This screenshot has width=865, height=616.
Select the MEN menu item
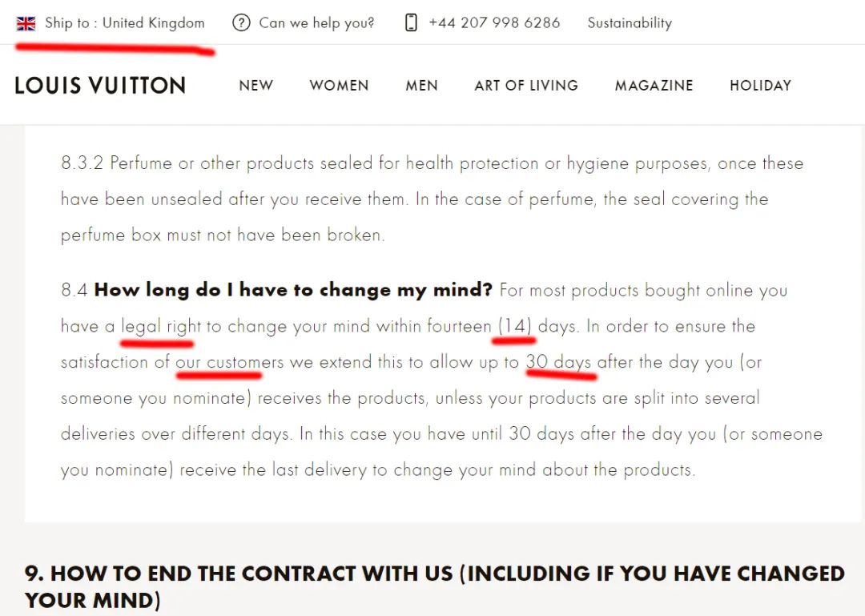(421, 86)
